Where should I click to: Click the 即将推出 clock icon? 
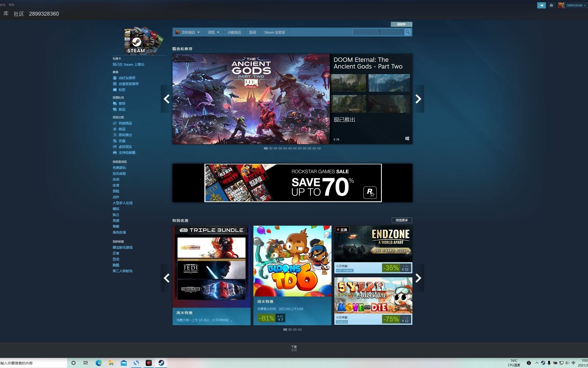point(115,135)
